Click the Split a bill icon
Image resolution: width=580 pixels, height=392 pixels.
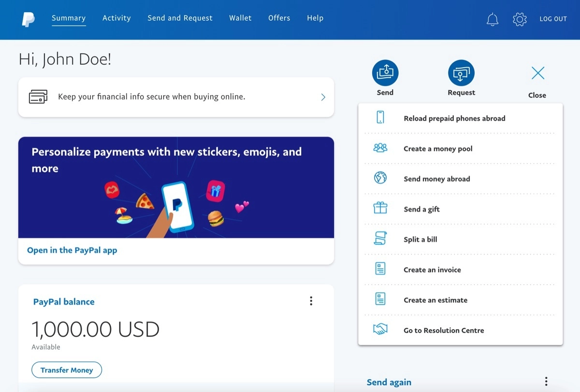380,239
